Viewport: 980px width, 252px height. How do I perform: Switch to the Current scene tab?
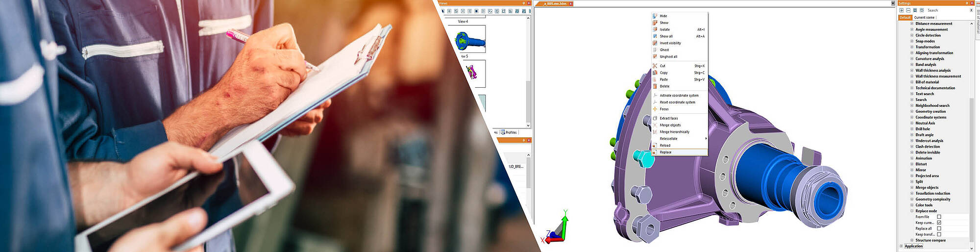924,17
